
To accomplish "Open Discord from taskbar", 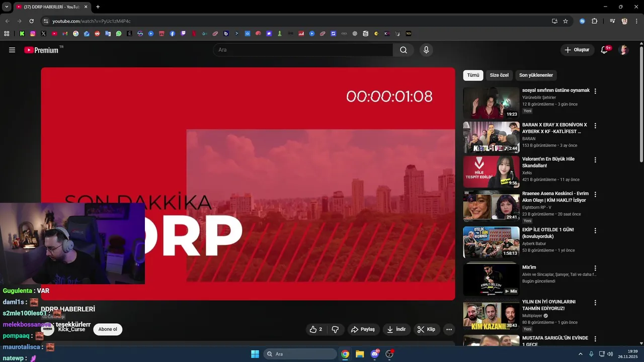I will point(374,354).
